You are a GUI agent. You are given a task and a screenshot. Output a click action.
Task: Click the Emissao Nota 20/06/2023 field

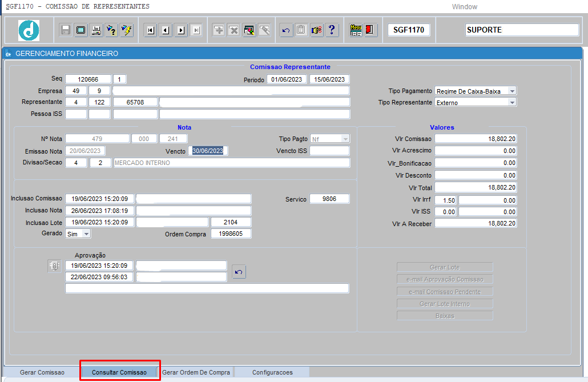pos(85,151)
